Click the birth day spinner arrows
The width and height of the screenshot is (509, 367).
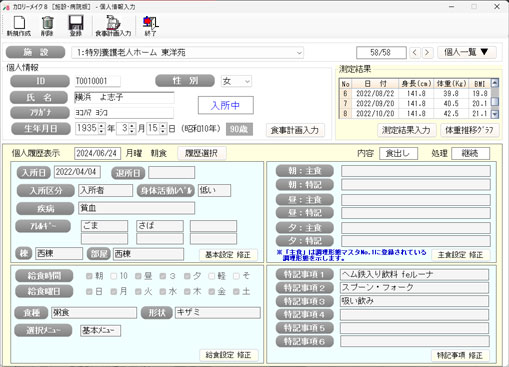(x=163, y=129)
